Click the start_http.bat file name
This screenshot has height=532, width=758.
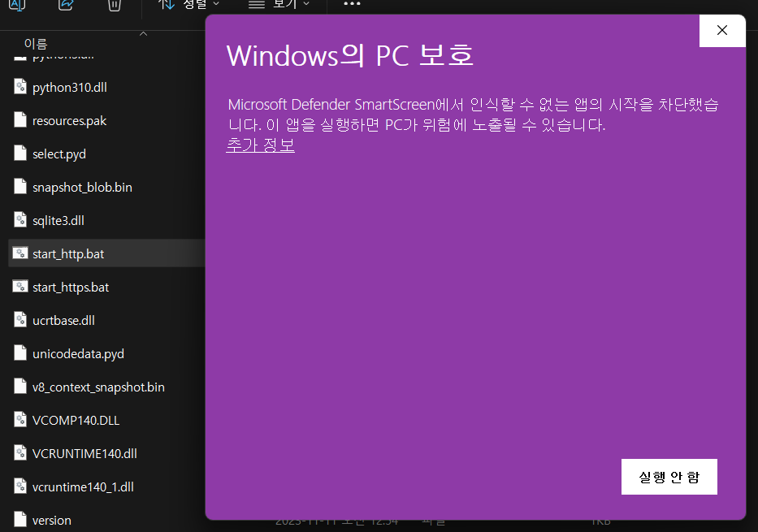coord(68,254)
